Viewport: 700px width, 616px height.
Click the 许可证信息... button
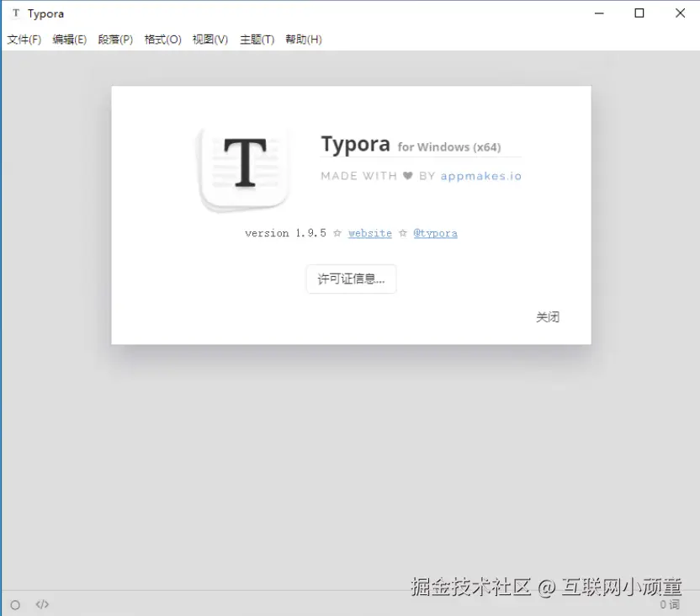[352, 279]
